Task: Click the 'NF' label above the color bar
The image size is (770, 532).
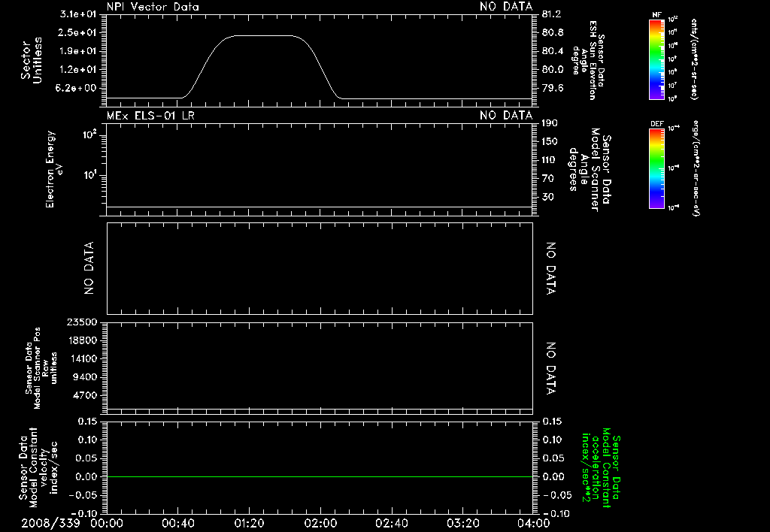Action: click(x=656, y=15)
